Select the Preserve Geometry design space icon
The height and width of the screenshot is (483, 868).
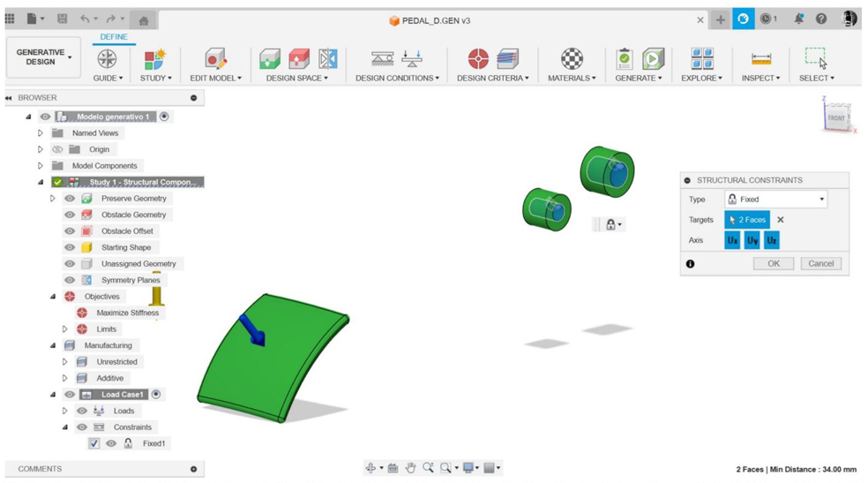coord(270,58)
